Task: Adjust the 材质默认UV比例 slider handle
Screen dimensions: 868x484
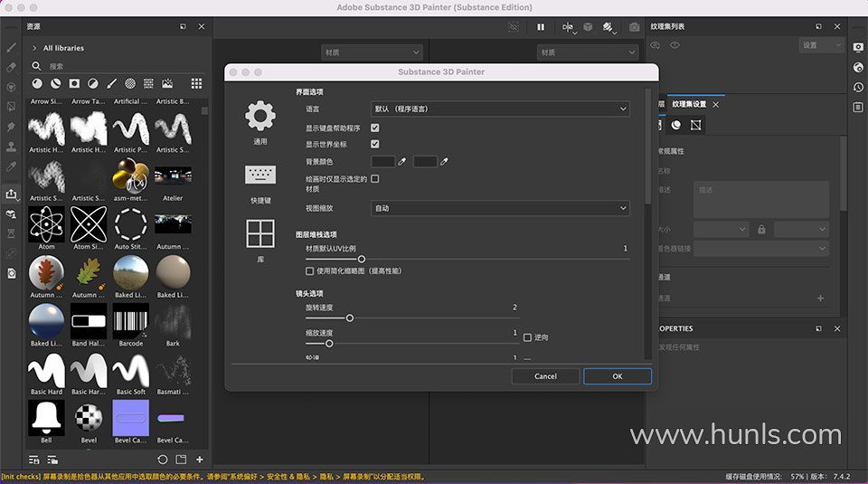Action: pyautogui.click(x=362, y=259)
